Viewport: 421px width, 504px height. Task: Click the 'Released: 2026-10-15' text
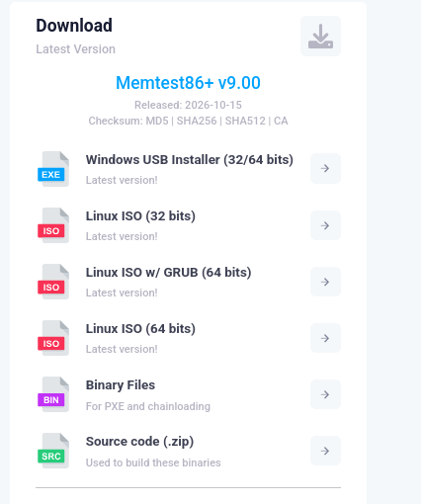[188, 105]
